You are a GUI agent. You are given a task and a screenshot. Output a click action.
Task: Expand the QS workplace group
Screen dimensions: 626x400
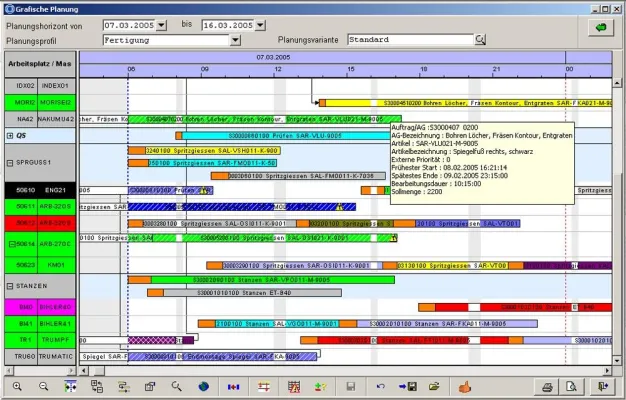(10, 135)
